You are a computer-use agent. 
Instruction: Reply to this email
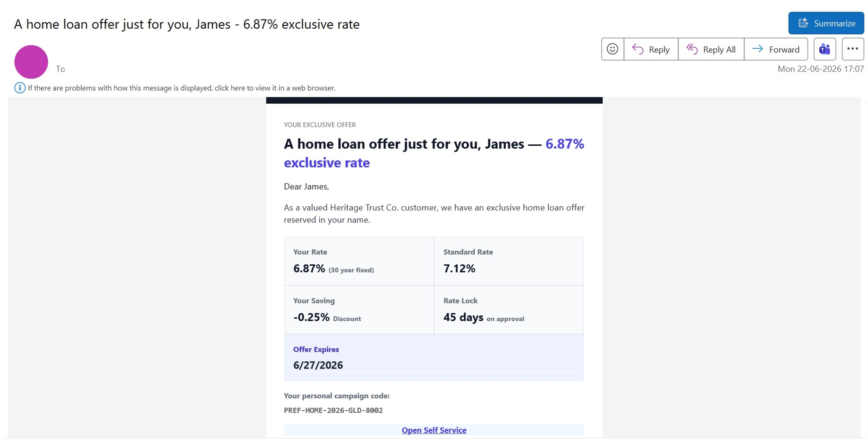[651, 49]
